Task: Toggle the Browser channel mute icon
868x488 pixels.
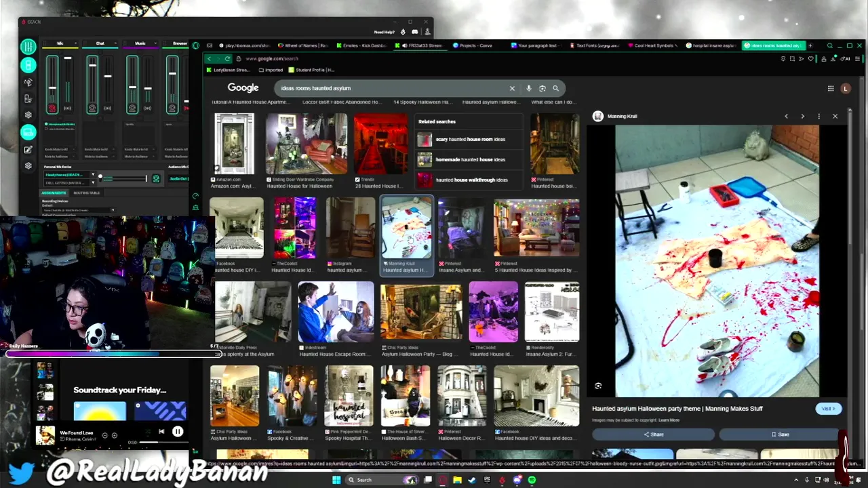Action: (x=172, y=108)
